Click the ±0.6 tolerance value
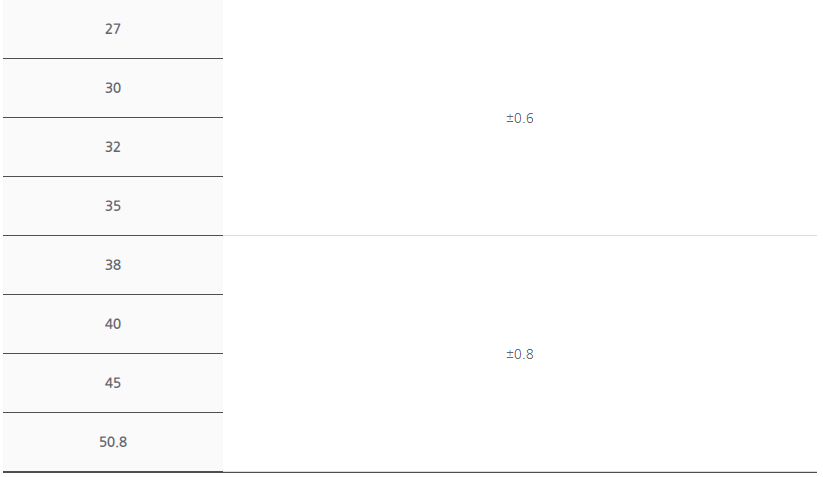 (x=520, y=118)
